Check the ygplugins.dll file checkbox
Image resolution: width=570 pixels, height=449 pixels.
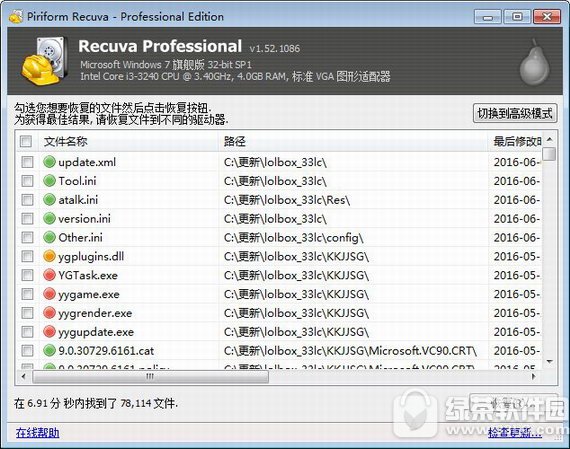27,256
